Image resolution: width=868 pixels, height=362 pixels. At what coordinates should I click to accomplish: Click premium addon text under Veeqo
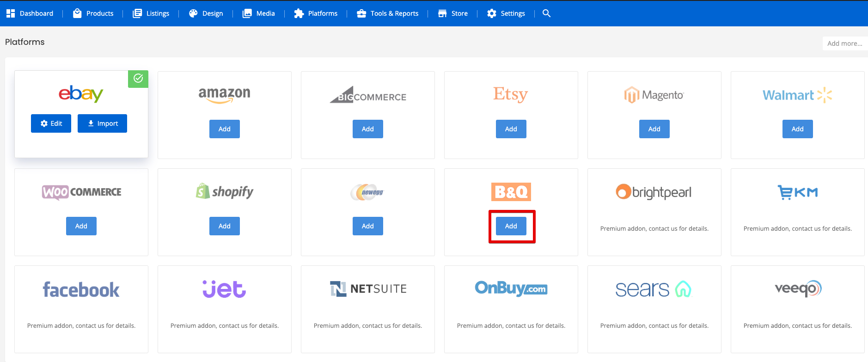(x=798, y=325)
